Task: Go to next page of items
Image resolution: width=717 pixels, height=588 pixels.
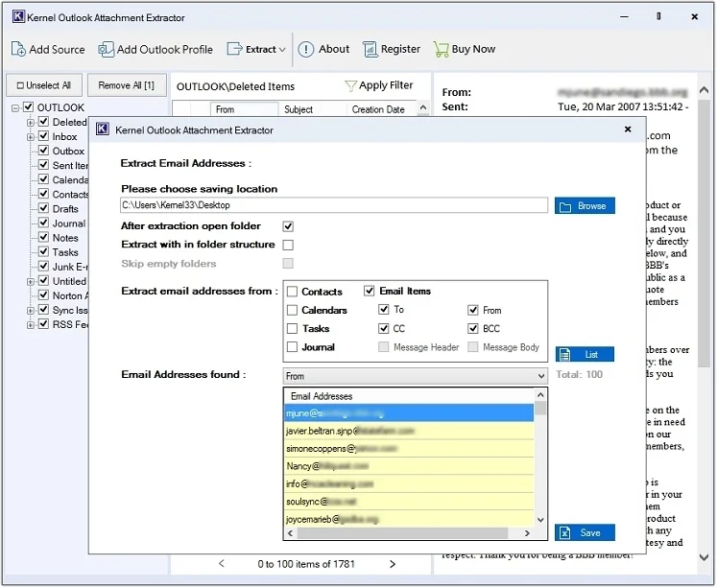Action: click(x=393, y=564)
